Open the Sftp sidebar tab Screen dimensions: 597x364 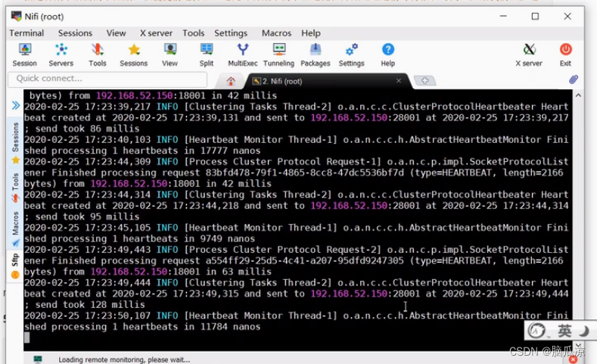15,266
